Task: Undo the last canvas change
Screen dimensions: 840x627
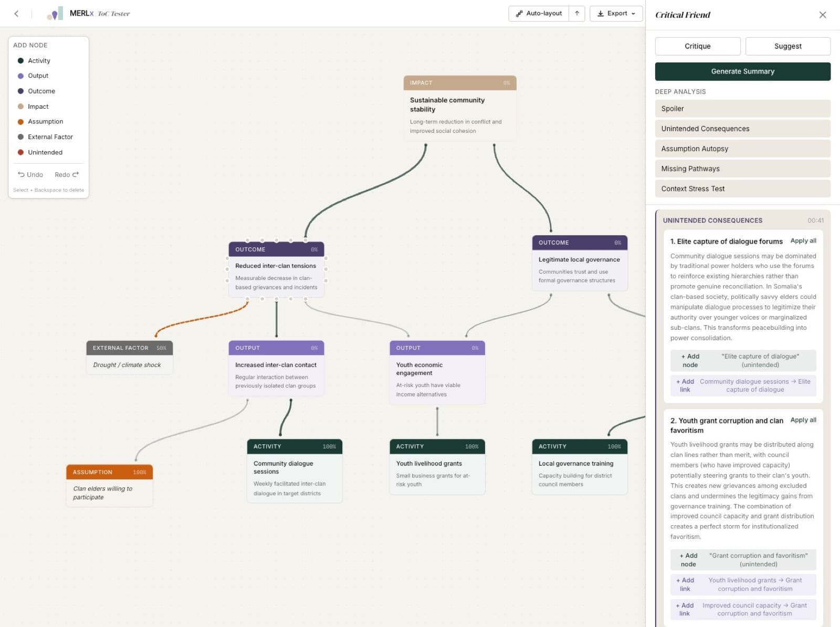Action: tap(30, 174)
